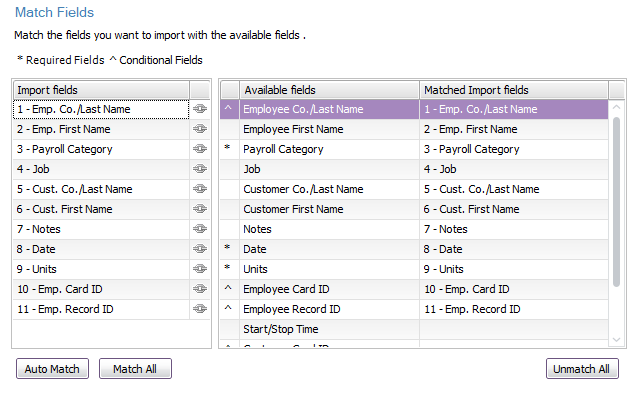Select available field Employee Card ID
Screen dimensions: 639x397
(329, 289)
